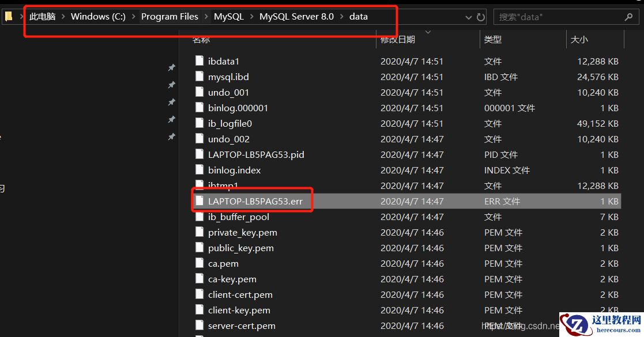Expand chevron after Program Files breadcrumb
644x337 pixels.
(206, 17)
